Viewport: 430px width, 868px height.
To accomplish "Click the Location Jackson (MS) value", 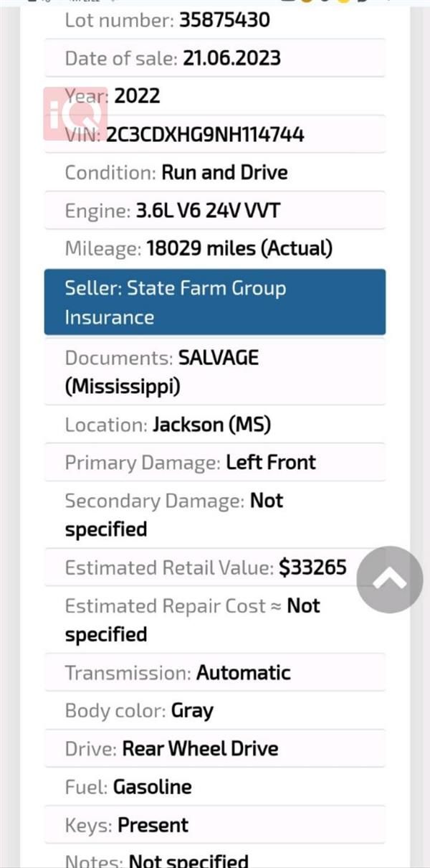I will click(211, 425).
